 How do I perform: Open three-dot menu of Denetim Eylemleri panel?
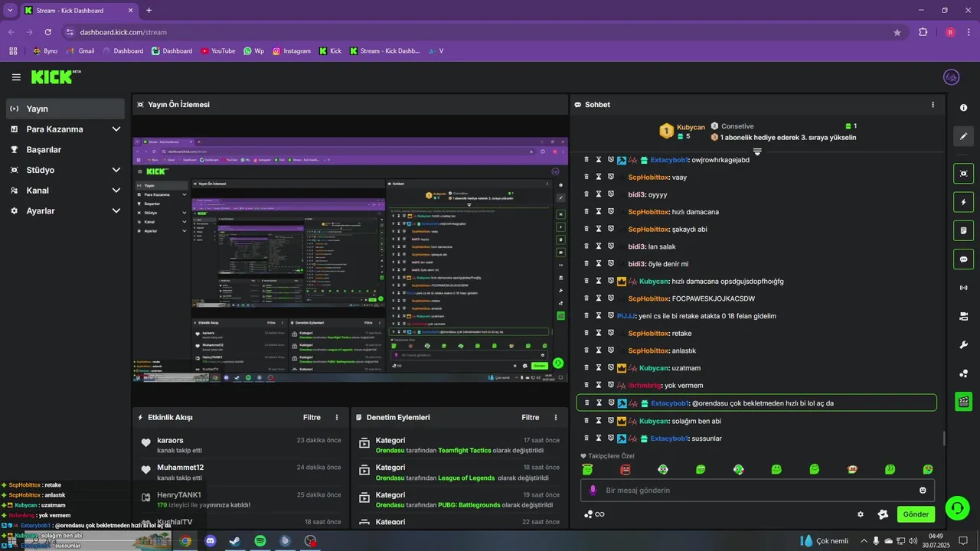[x=556, y=417]
